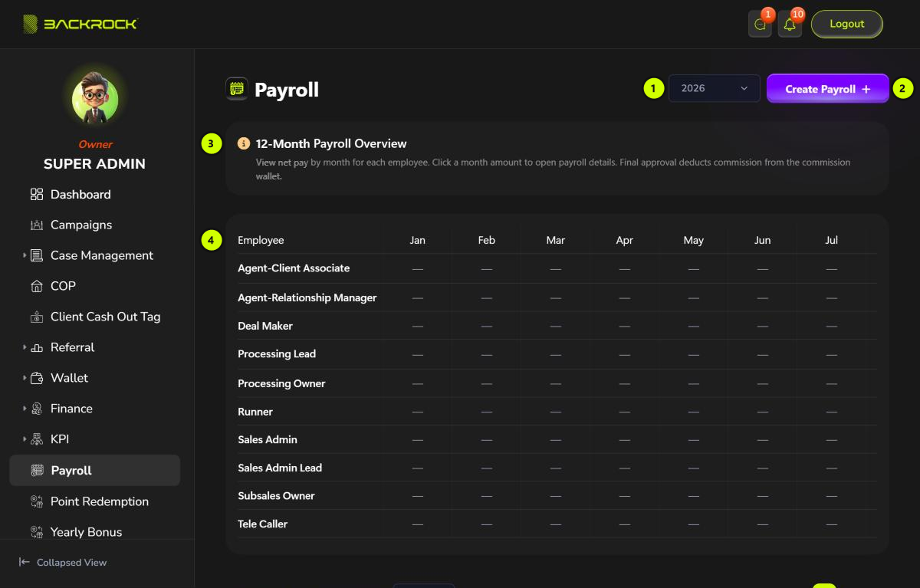Click the Client Cash Out Tag icon

[37, 317]
